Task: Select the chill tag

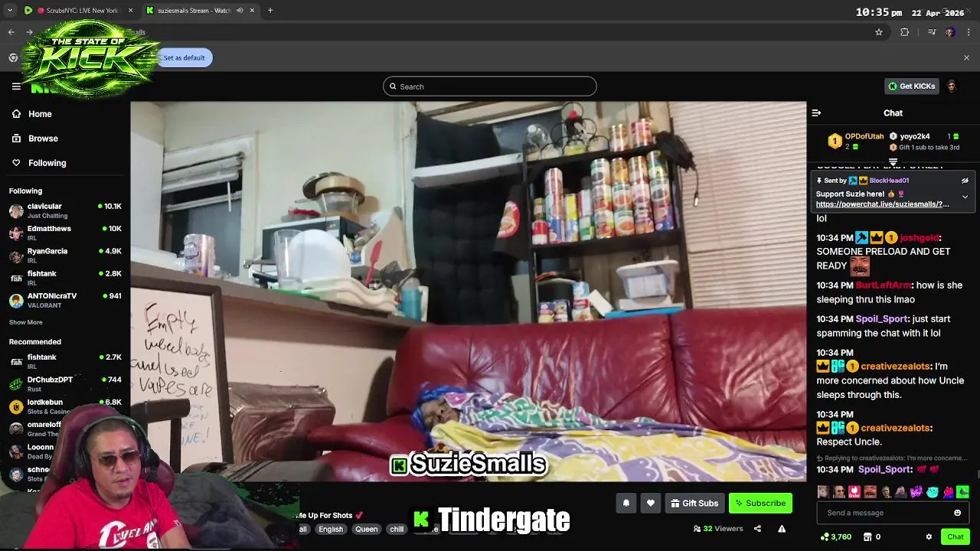Action: pyautogui.click(x=397, y=529)
